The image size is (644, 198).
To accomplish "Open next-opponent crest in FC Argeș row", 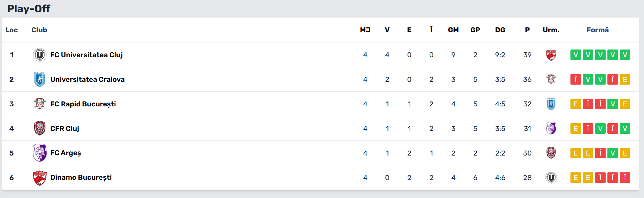I will point(551,153).
